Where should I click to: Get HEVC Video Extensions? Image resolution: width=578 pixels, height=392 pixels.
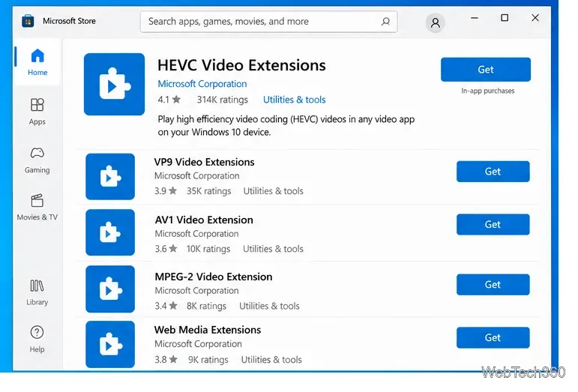click(486, 69)
